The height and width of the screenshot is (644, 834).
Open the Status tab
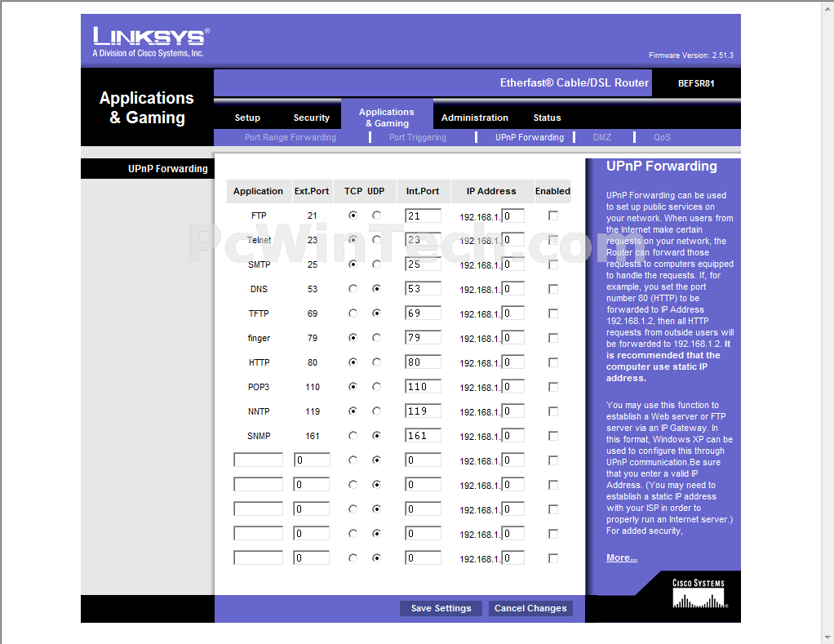[x=547, y=118]
